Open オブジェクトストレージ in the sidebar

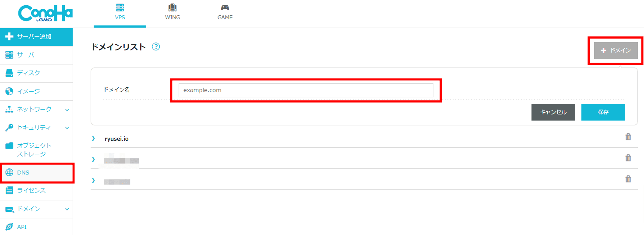click(x=36, y=150)
